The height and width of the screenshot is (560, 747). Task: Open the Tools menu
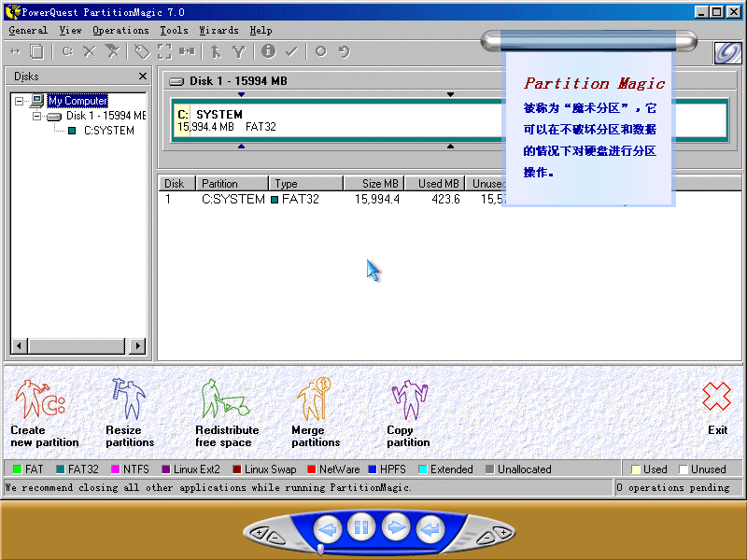point(174,31)
